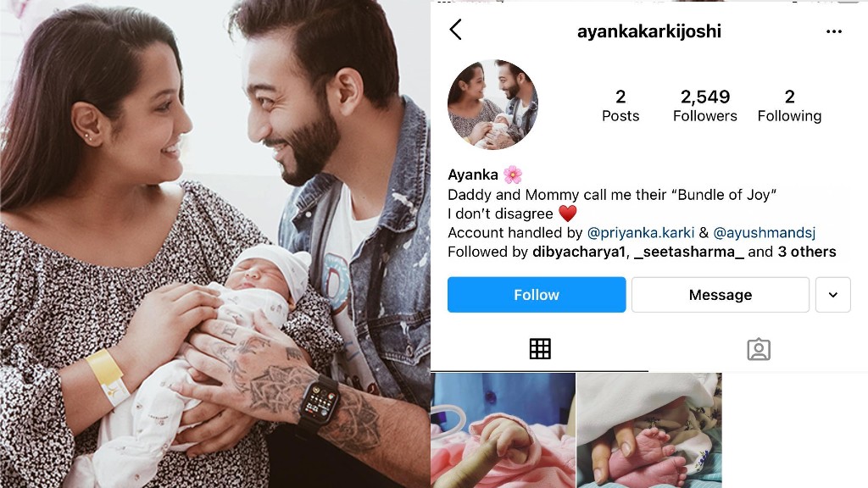This screenshot has height=488, width=868.
Task: Open the Ayanka profile picture
Action: click(x=492, y=104)
